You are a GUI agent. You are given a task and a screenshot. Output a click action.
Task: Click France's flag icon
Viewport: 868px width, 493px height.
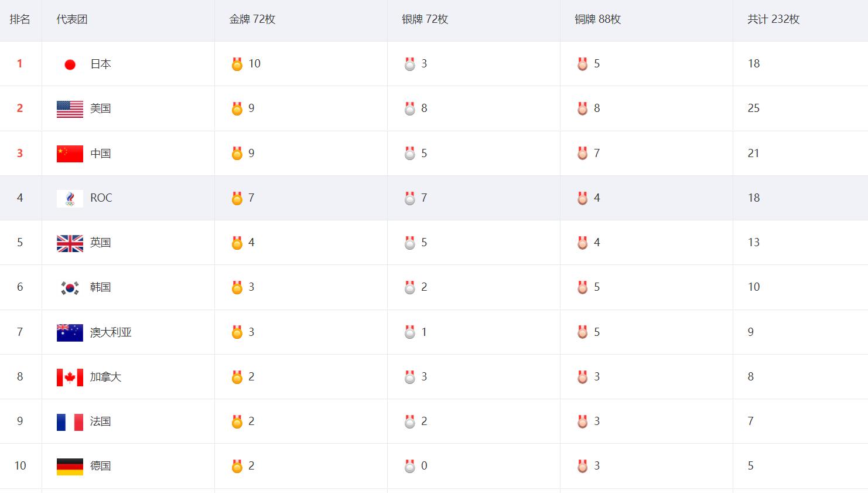(70, 422)
